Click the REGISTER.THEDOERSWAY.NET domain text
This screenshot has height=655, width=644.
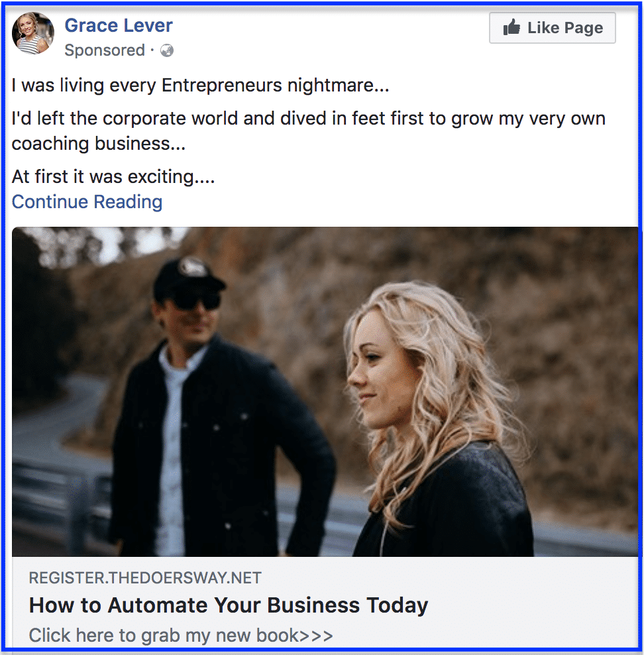pos(145,578)
